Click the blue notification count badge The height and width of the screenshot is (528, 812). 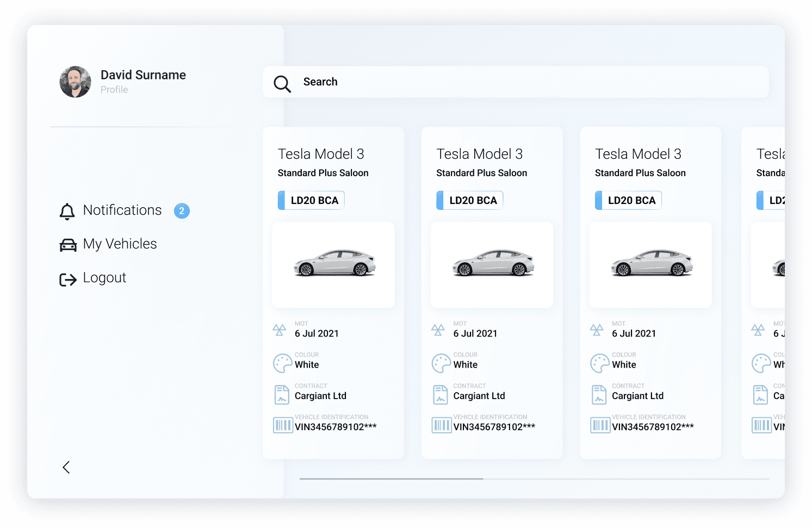click(182, 210)
